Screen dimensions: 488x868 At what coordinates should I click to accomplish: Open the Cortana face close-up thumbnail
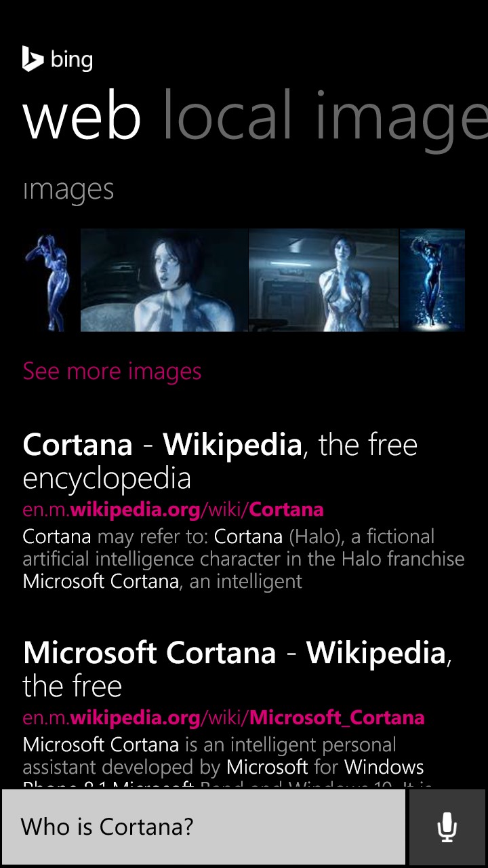[x=164, y=280]
